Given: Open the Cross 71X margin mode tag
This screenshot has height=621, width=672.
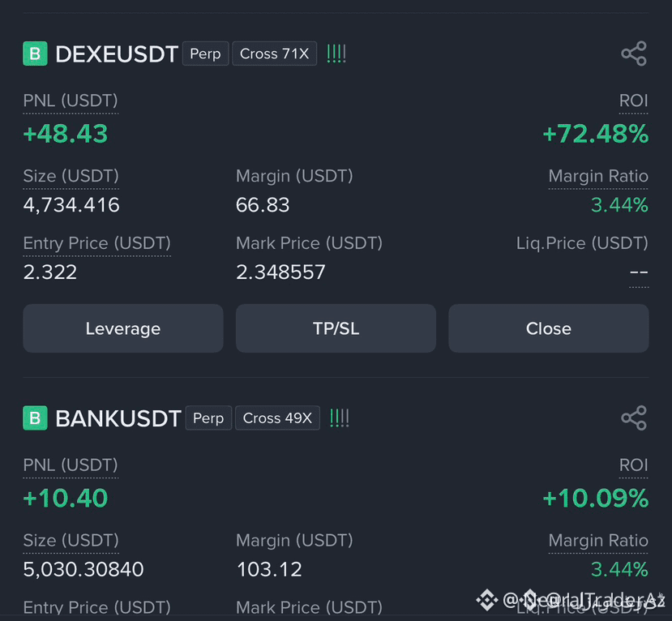Looking at the screenshot, I should pos(274,54).
